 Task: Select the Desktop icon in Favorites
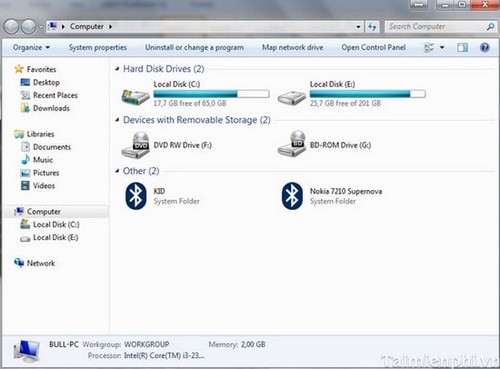tap(25, 82)
